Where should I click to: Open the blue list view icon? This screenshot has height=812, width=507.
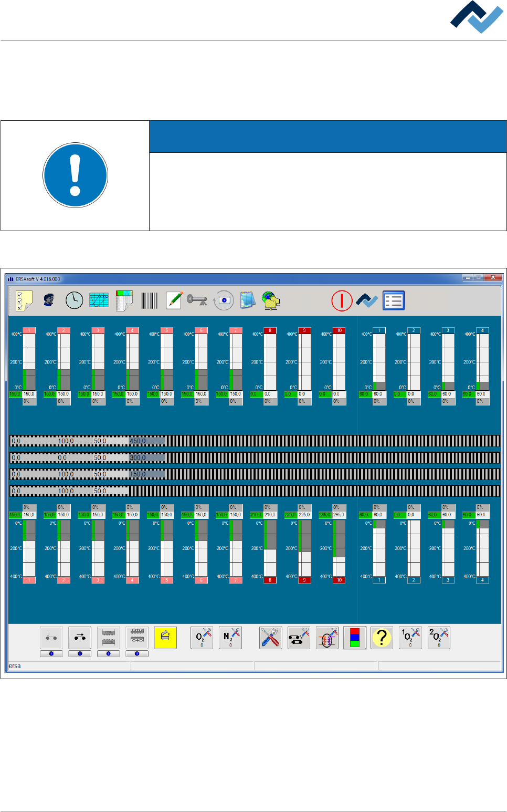[394, 300]
